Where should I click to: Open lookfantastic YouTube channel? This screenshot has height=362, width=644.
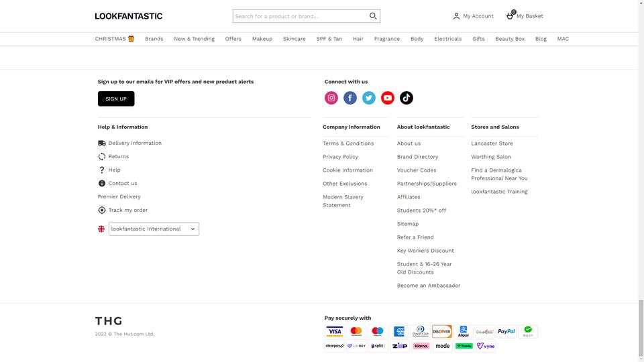(x=387, y=98)
